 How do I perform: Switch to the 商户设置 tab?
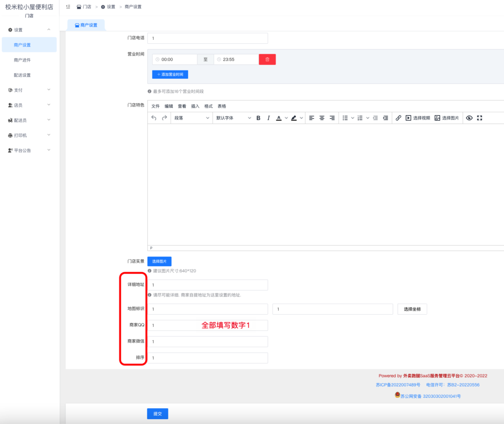coord(86,24)
